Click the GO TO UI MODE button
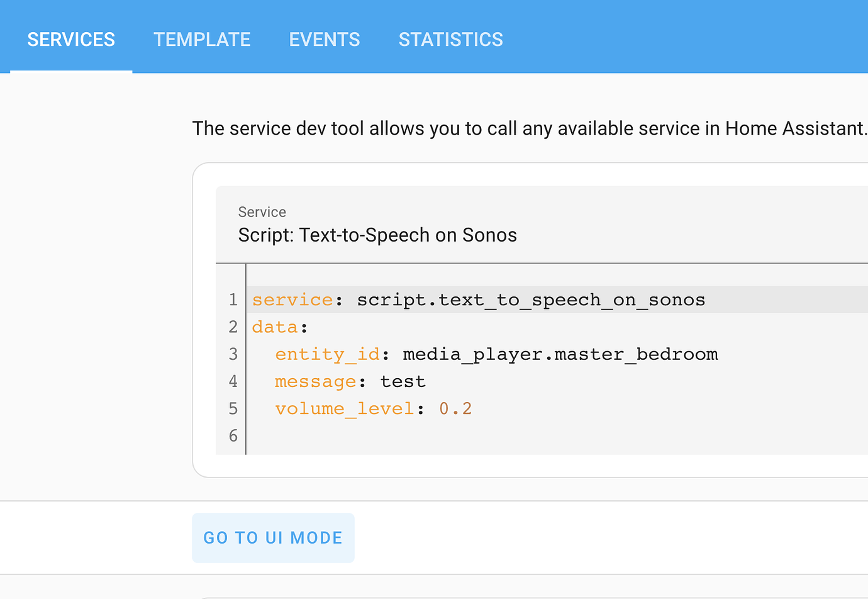This screenshot has width=868, height=599. coord(273,537)
